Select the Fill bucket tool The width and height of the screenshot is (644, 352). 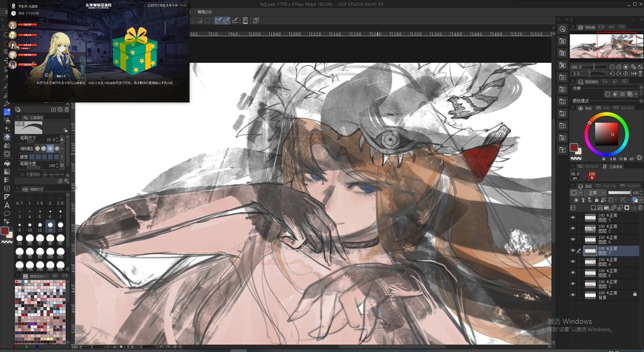[x=7, y=163]
